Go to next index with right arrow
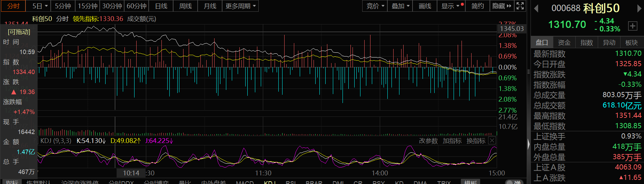This screenshot has height=184, width=644. pos(639,9)
